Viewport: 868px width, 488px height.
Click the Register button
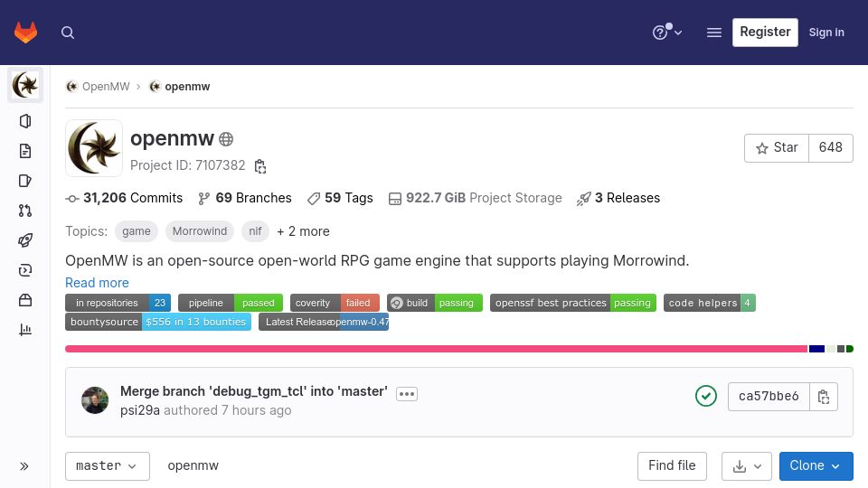[x=765, y=33]
